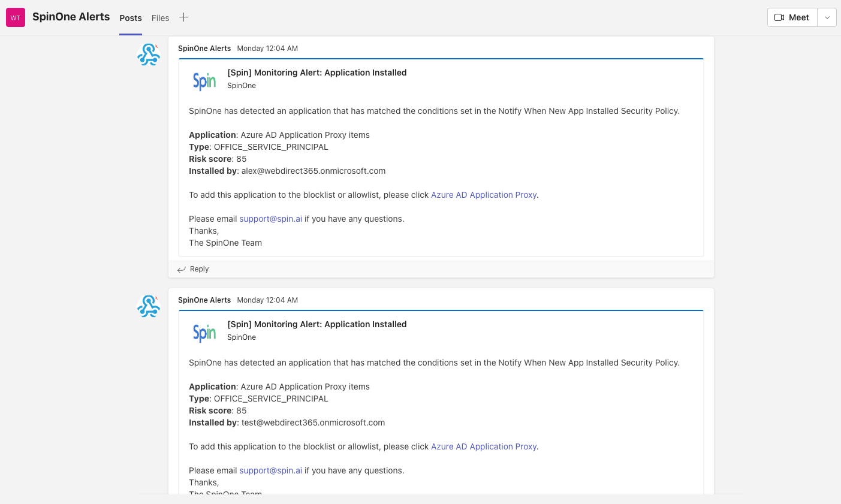
Task: Open Azure AD Application Proxy link in first alert
Action: pyautogui.click(x=483, y=195)
